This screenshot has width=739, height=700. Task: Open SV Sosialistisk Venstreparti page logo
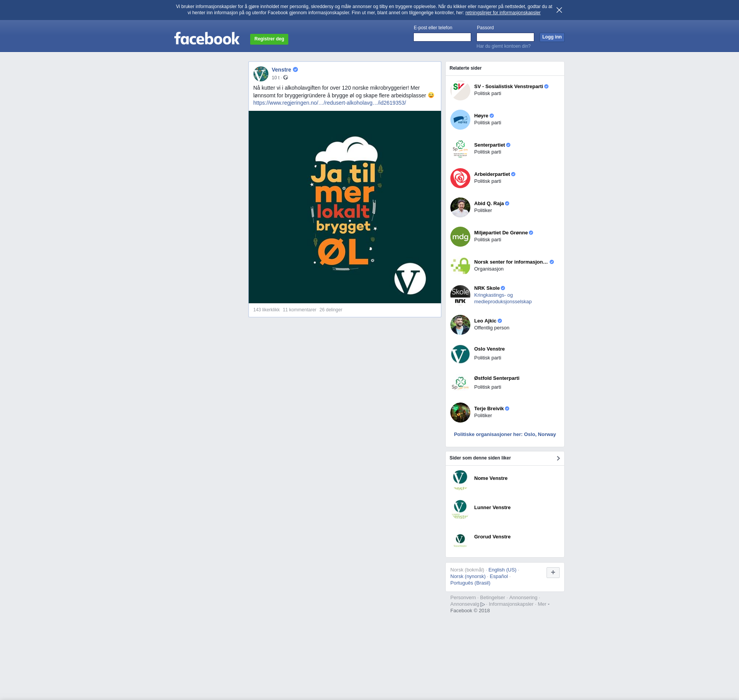460,90
